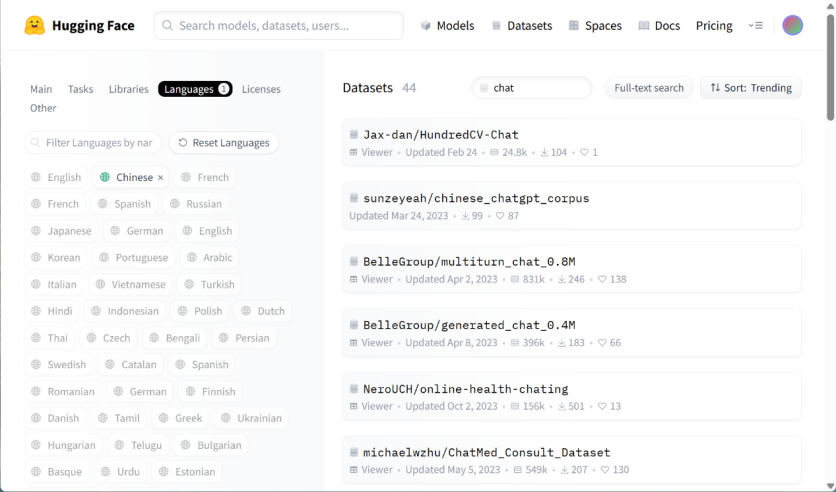Screen dimensions: 836x492
Task: Open the Other filter tab
Action: click(43, 108)
